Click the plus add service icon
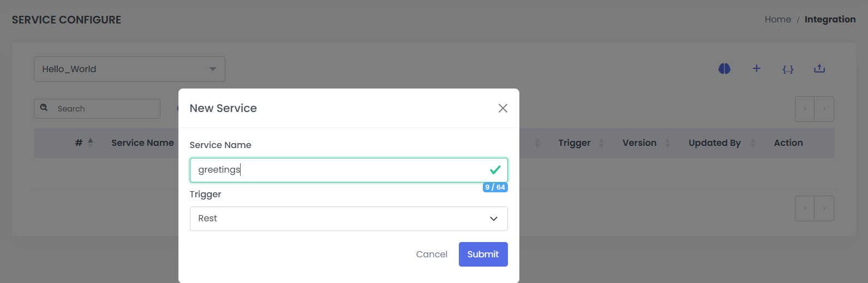The height and width of the screenshot is (283, 868). click(756, 68)
